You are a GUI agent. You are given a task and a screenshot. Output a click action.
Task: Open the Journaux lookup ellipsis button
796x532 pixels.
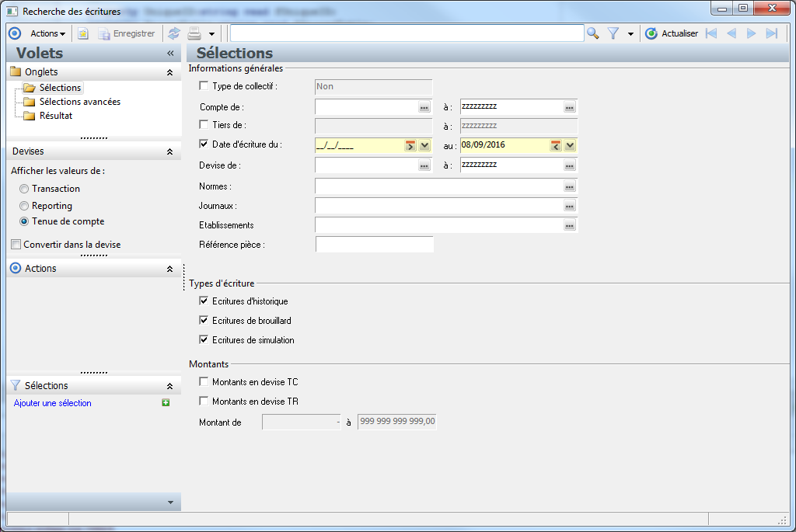[x=570, y=207]
